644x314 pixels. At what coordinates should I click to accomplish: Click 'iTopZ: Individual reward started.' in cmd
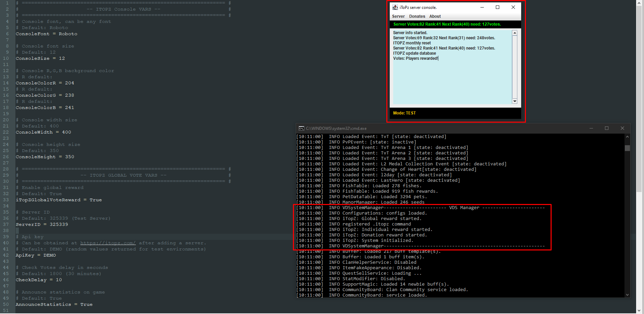click(387, 230)
